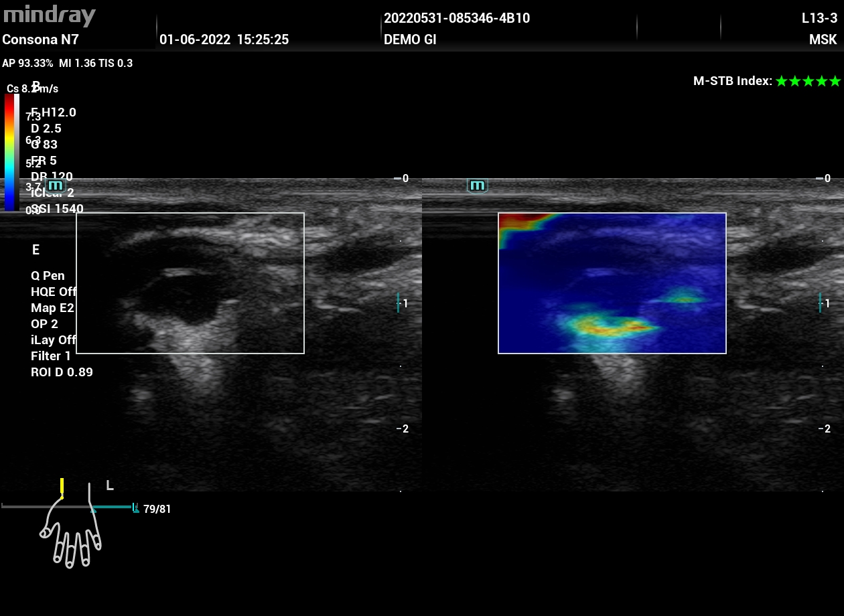Select the hand body mark icon
The width and height of the screenshot is (844, 616).
pos(72,534)
